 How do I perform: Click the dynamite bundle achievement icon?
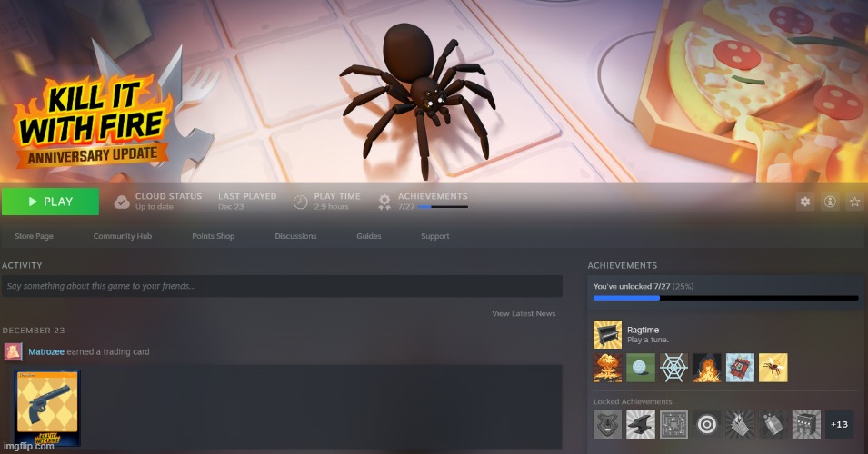tap(740, 368)
